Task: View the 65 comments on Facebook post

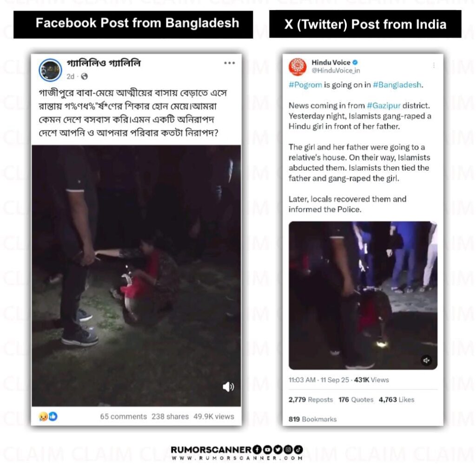Action: tap(123, 417)
